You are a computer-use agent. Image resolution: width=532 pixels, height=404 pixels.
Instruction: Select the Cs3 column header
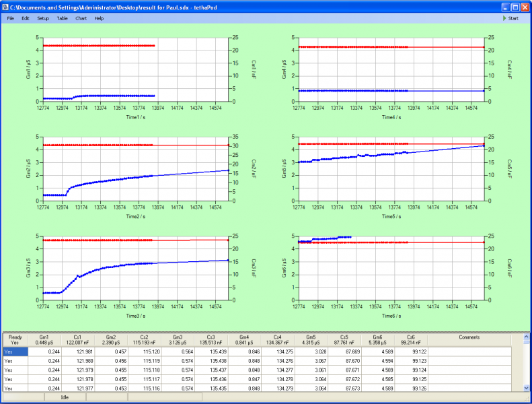(211, 339)
